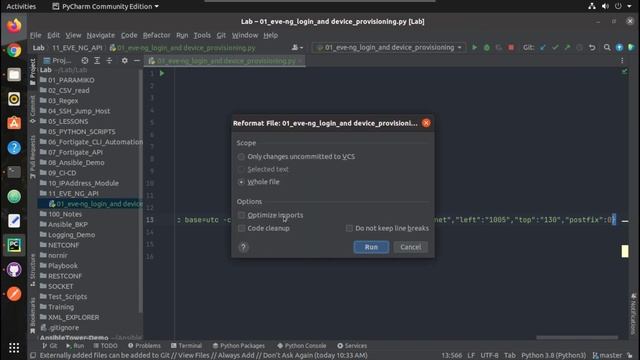Open the PyCharm Community Edition app menu
Image resolution: width=640 pixels, height=360 pixels.
[x=106, y=6]
